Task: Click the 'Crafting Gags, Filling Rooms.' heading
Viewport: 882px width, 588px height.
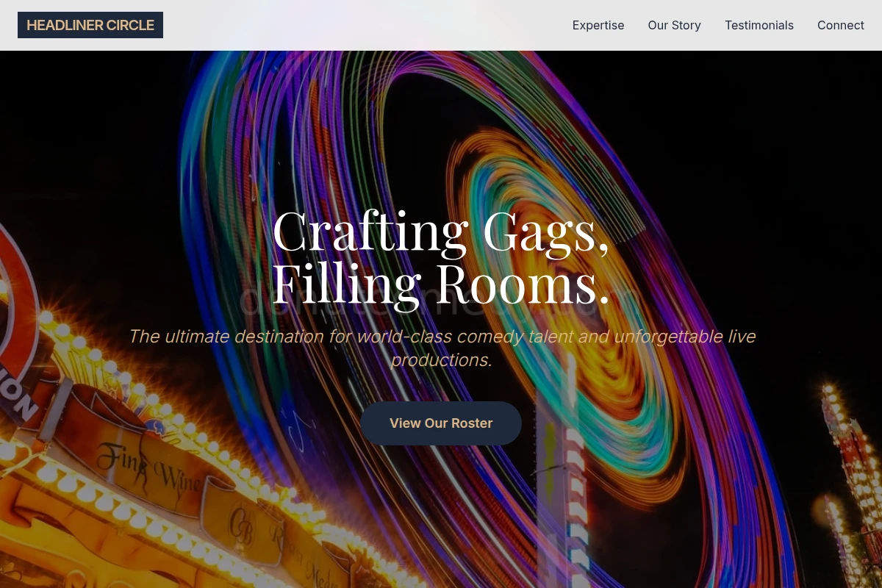Action: [x=441, y=257]
